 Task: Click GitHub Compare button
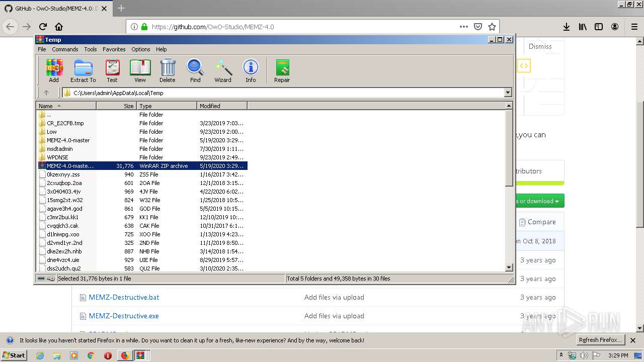(x=538, y=222)
